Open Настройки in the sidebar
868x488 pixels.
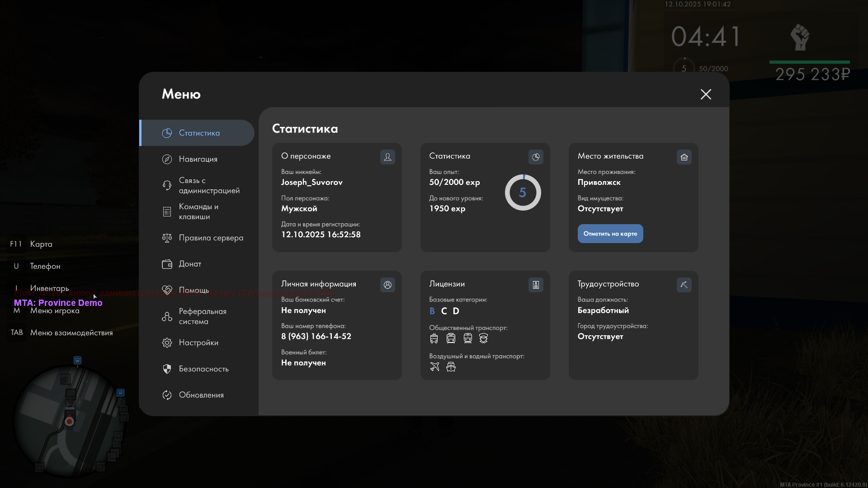[x=198, y=343]
